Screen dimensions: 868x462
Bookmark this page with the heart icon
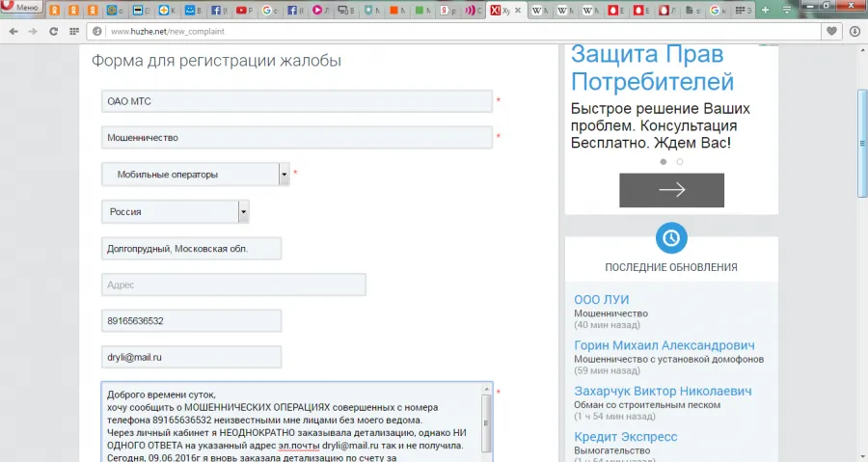click(x=831, y=32)
